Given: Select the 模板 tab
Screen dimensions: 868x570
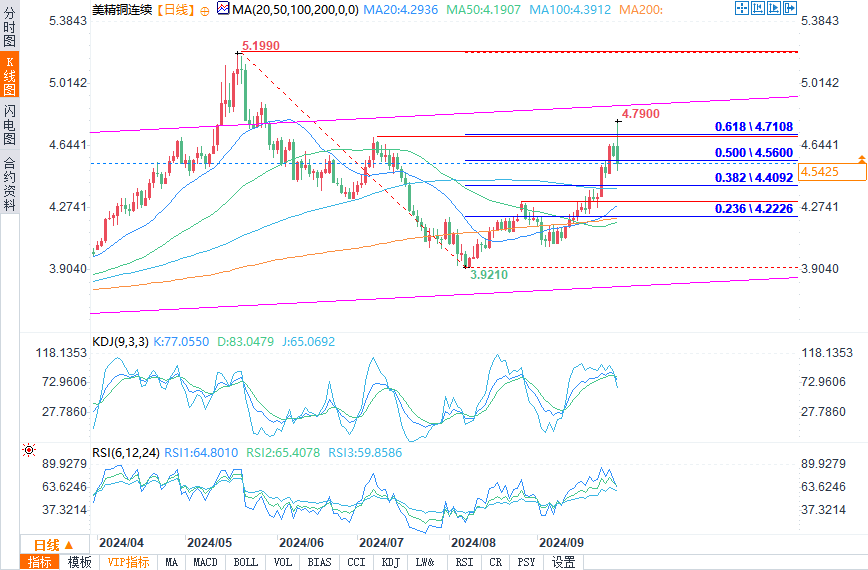Looking at the screenshot, I should point(80,562).
